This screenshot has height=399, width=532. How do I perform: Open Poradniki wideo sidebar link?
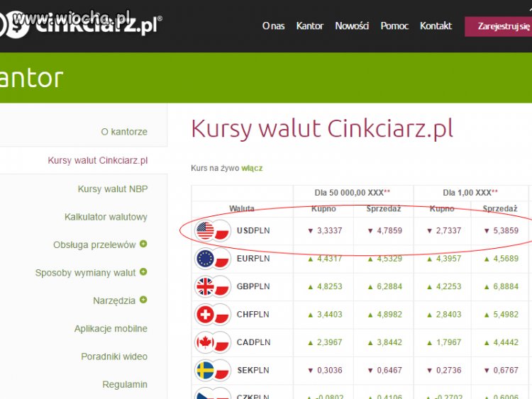coord(114,356)
